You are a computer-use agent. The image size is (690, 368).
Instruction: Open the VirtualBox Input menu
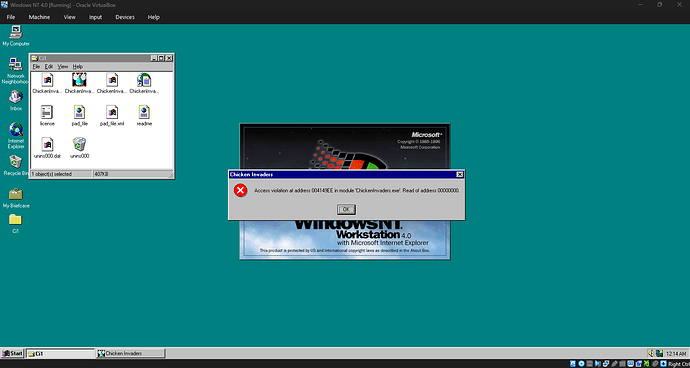coord(95,17)
